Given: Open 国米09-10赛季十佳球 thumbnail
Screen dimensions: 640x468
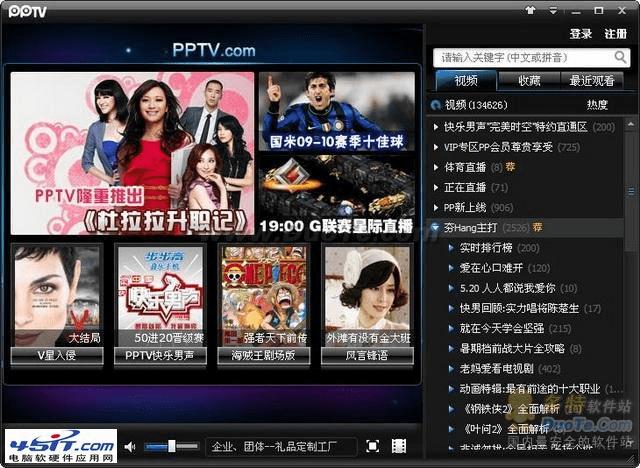Looking at the screenshot, I should [x=337, y=111].
